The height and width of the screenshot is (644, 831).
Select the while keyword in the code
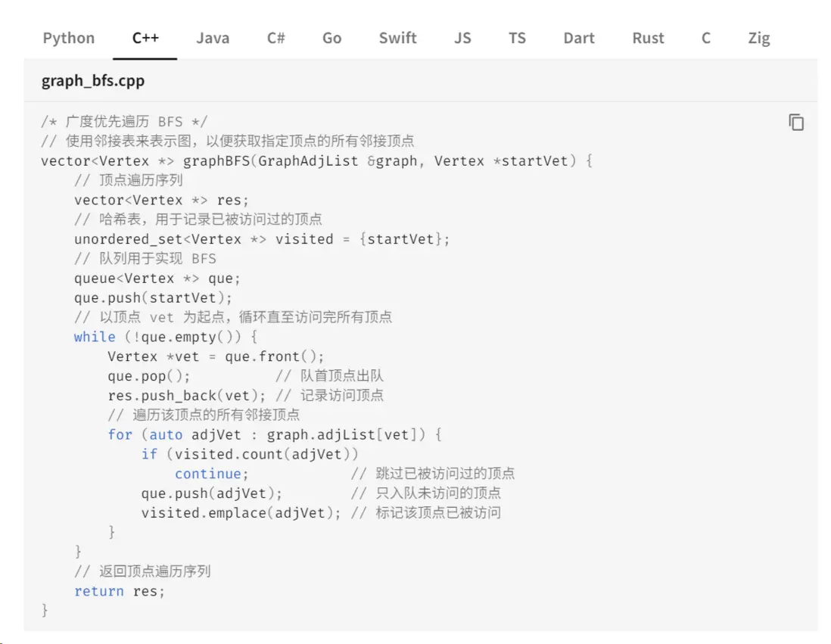(94, 337)
